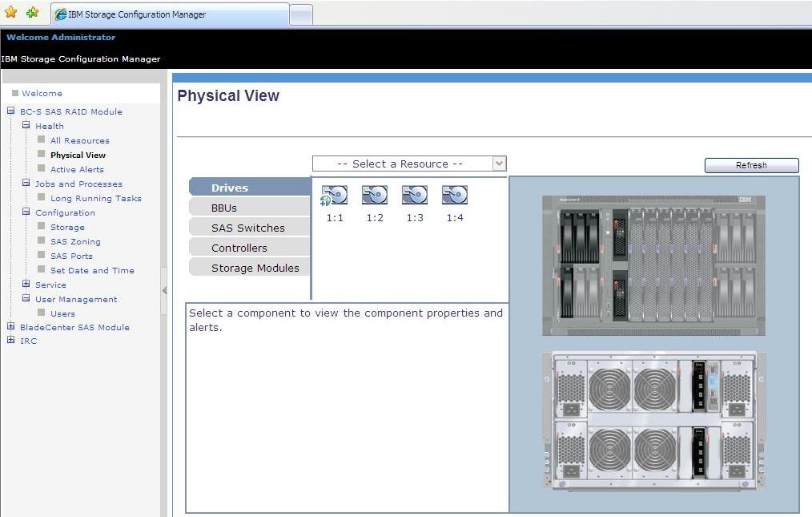Open Physical View in navigation

pos(78,155)
